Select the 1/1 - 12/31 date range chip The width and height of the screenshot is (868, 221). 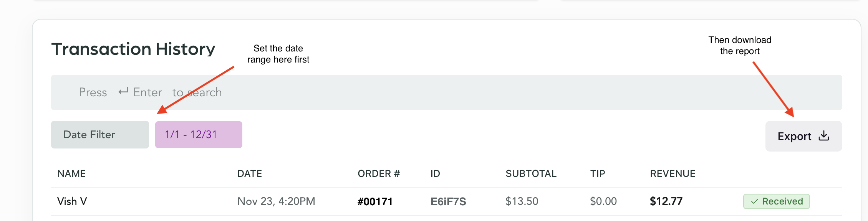click(x=199, y=135)
